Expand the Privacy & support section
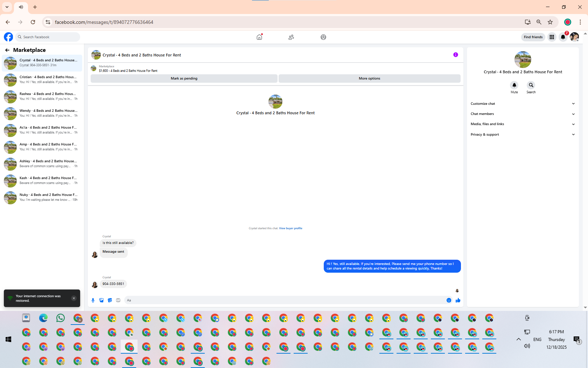Viewport: 588px width, 368px height. click(523, 135)
